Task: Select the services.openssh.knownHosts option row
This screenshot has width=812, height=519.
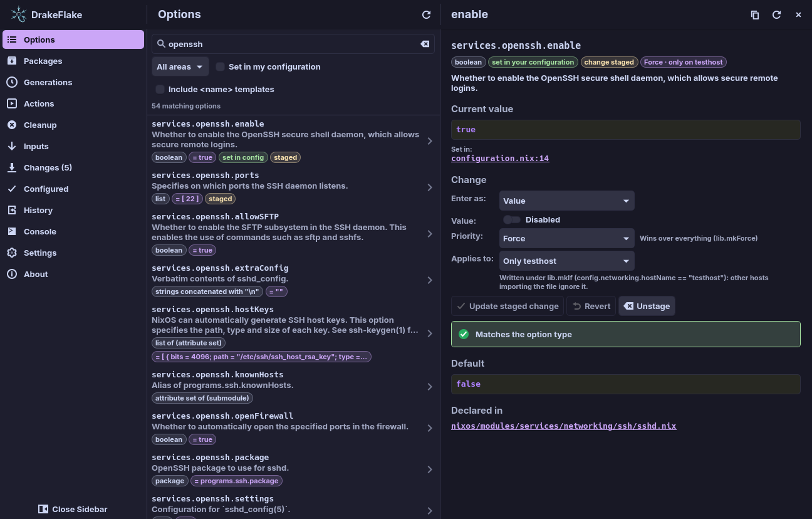Action: click(293, 387)
